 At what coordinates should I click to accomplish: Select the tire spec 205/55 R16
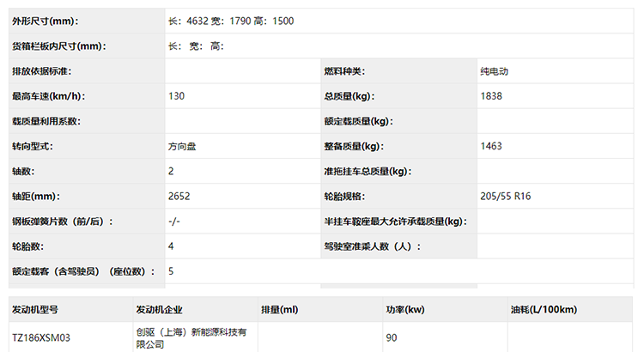click(x=506, y=197)
